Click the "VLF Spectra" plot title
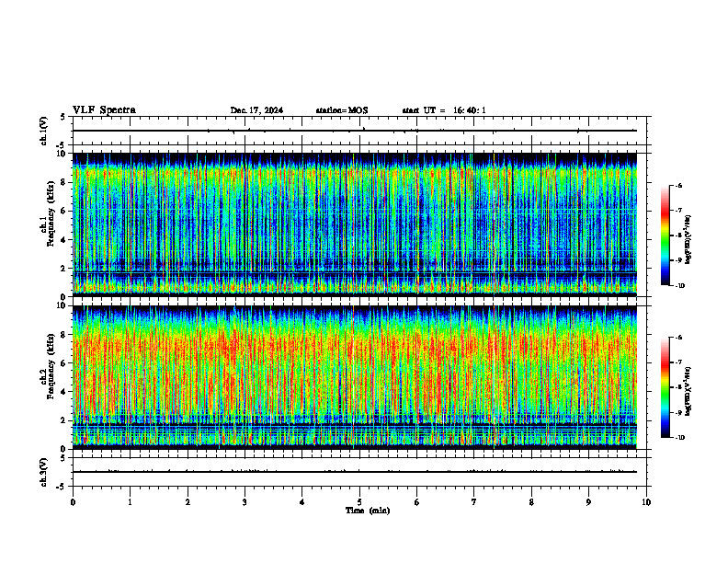This screenshot has height=563, width=728. pyautogui.click(x=104, y=110)
